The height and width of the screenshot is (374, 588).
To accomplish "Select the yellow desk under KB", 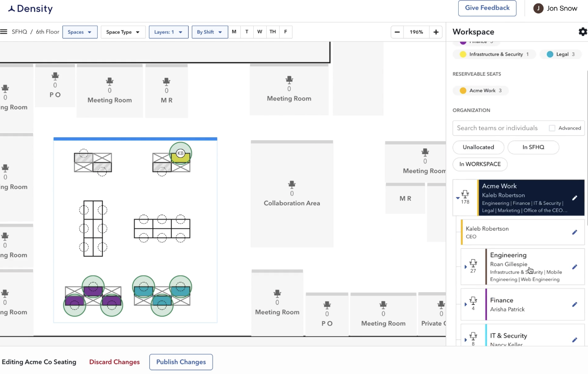I will (x=181, y=158).
